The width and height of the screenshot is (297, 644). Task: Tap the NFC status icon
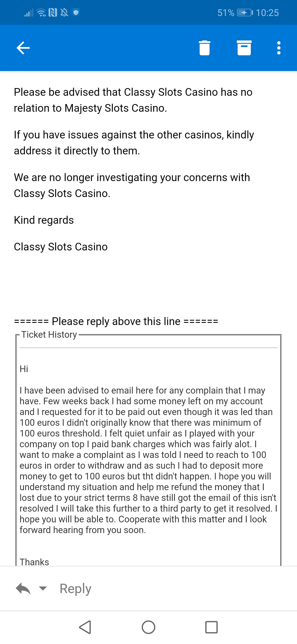53,13
